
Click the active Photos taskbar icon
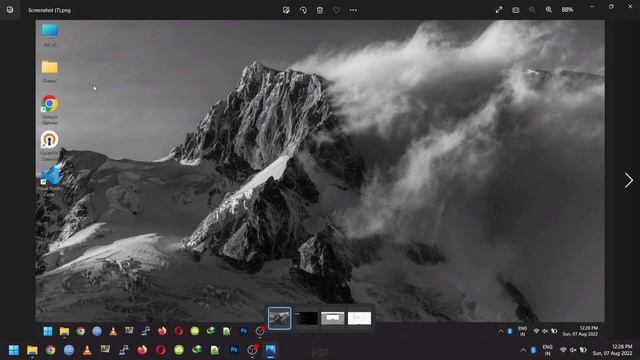click(271, 350)
